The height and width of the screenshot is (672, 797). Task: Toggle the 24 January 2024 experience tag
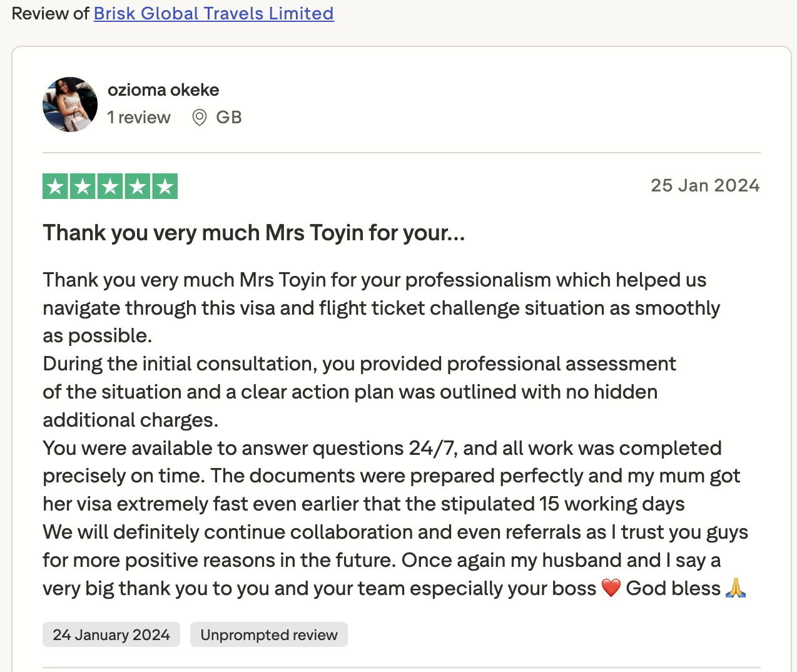pos(111,634)
